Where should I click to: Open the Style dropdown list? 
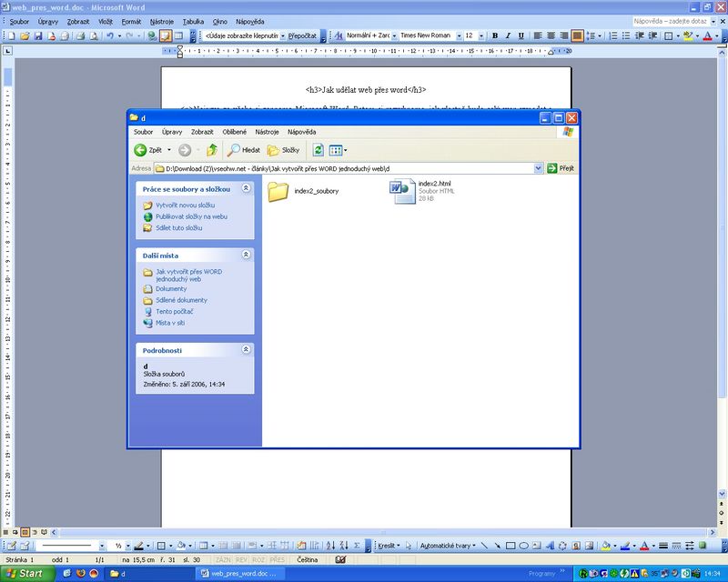[x=394, y=35]
